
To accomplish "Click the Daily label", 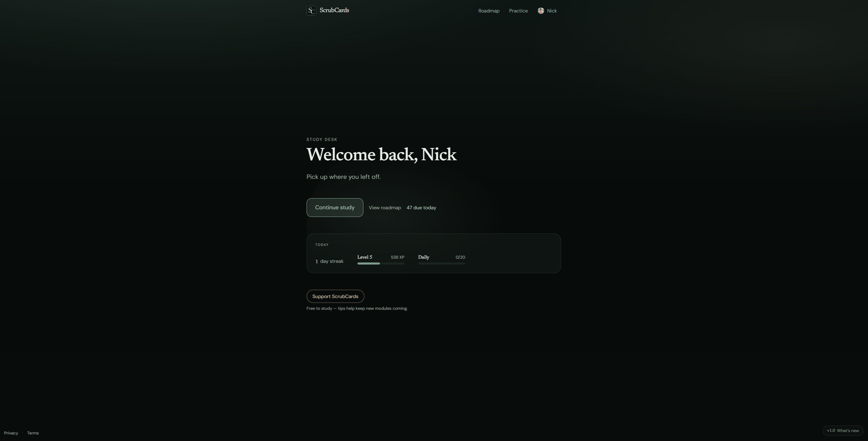I will pos(423,257).
